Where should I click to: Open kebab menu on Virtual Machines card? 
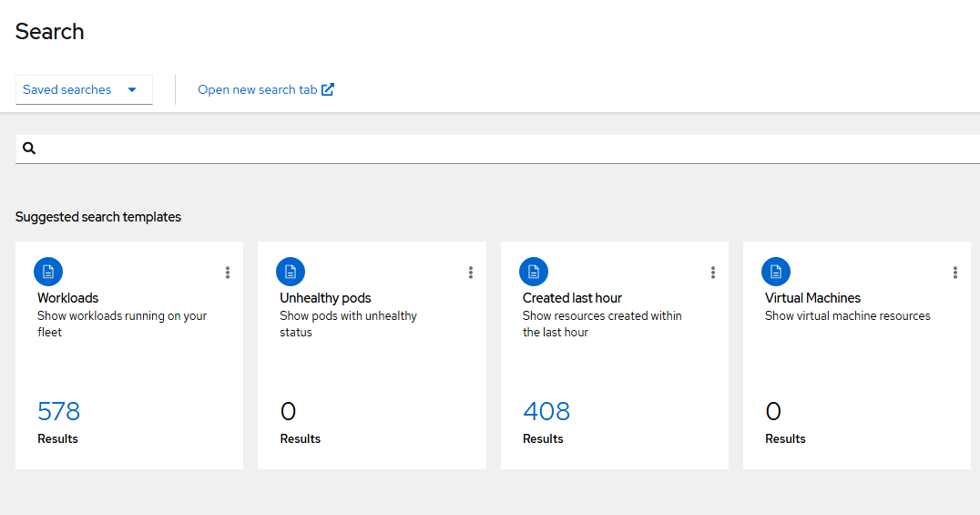pos(955,273)
